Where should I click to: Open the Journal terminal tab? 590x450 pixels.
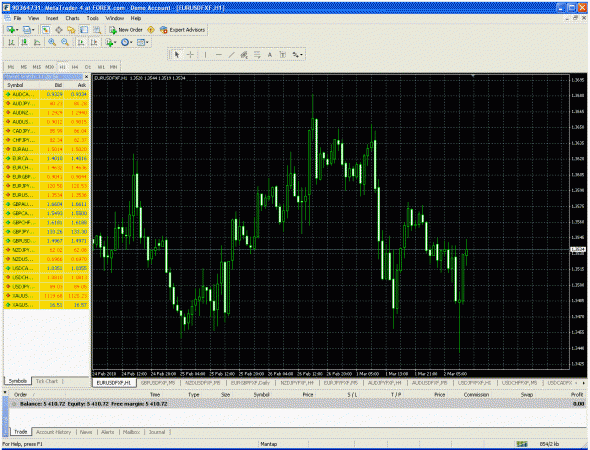click(157, 432)
